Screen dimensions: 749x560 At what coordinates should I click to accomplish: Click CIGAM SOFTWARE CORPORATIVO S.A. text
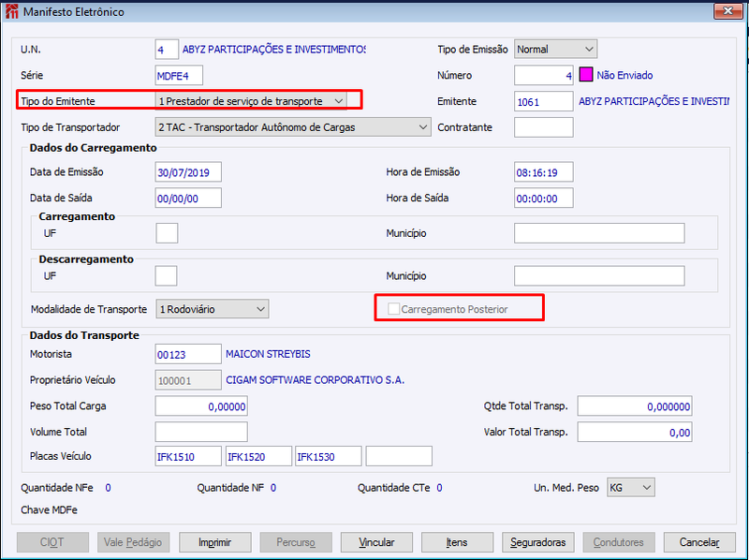(316, 380)
